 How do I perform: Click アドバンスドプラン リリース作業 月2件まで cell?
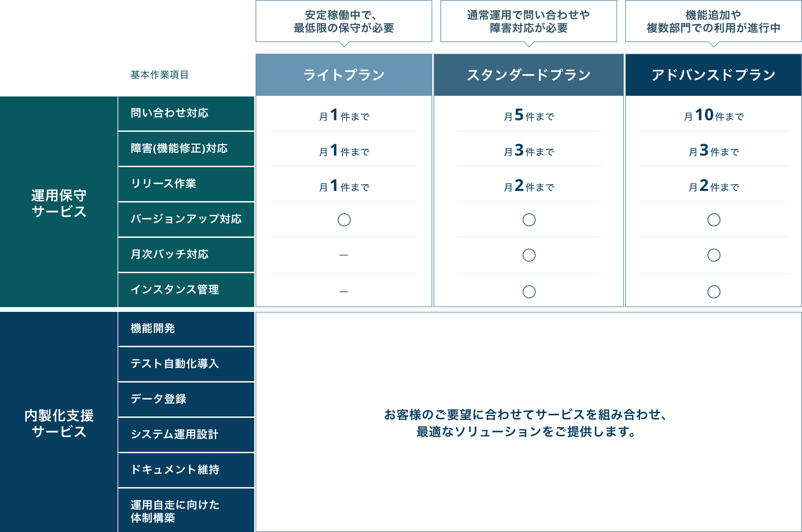(714, 186)
